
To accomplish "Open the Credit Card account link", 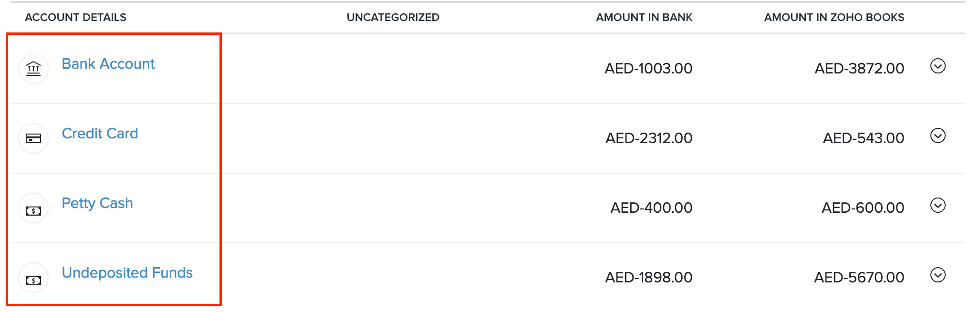I will point(100,134).
